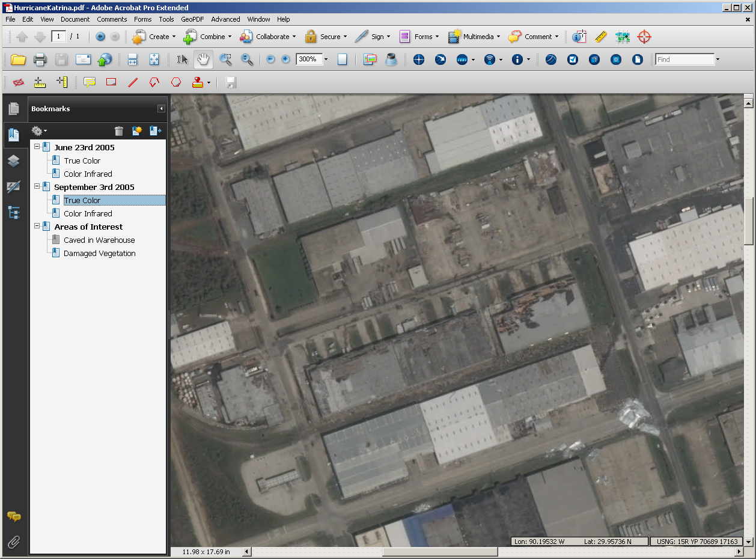Viewport: 756px width, 559px height.
Task: Open the Attachments paperclip panel
Action: pos(13,542)
